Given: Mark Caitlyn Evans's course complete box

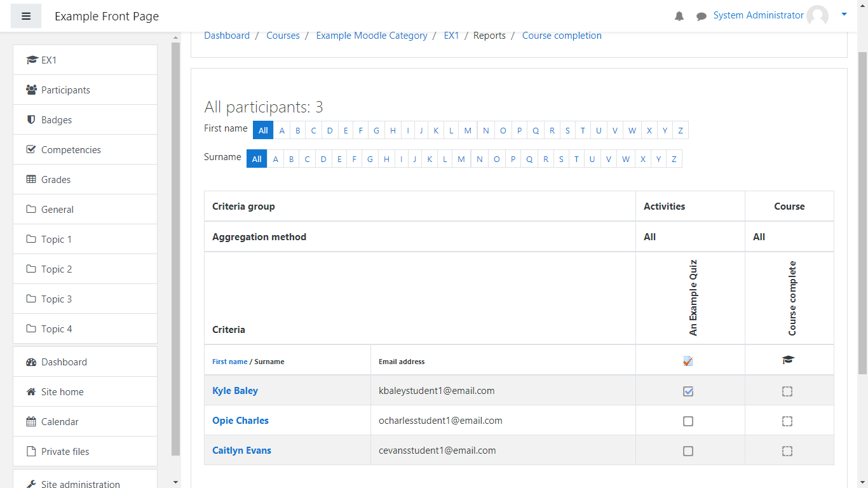Looking at the screenshot, I should click(787, 451).
